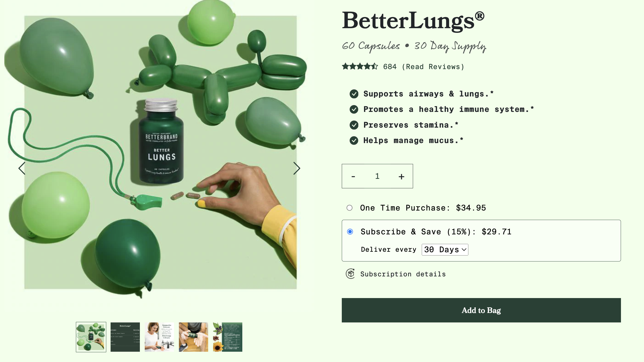Screen dimensions: 644x362
Task: Add the product to bag
Action: click(481, 310)
